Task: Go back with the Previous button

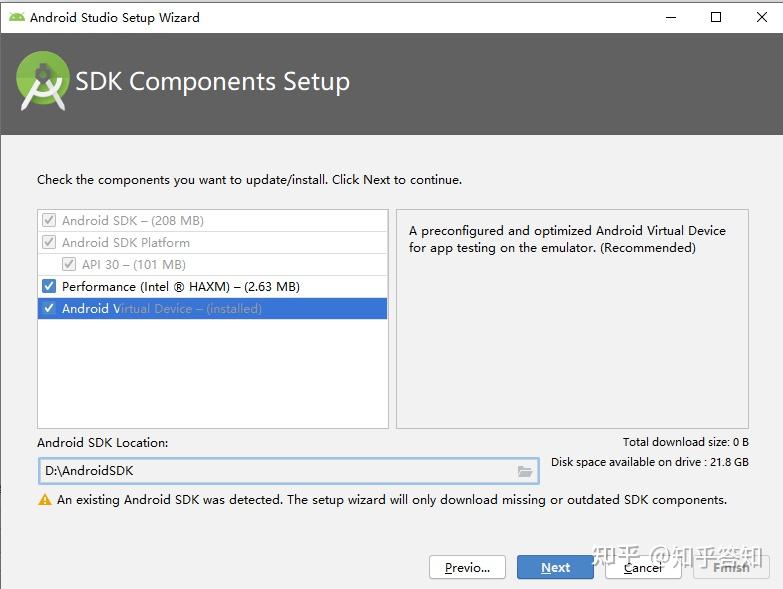Action: coord(467,568)
